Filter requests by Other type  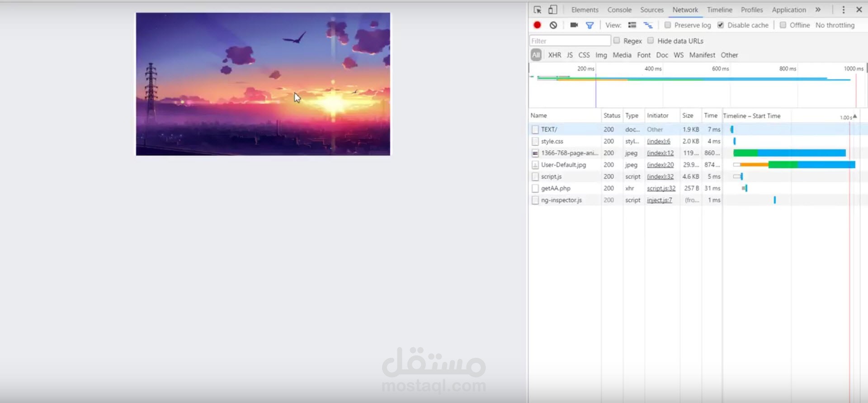coord(729,55)
